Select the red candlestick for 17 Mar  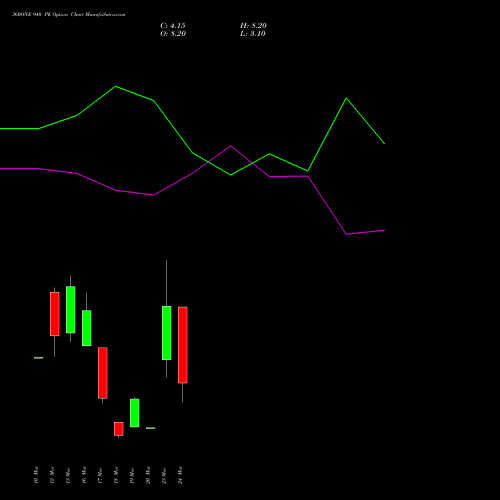[103, 373]
